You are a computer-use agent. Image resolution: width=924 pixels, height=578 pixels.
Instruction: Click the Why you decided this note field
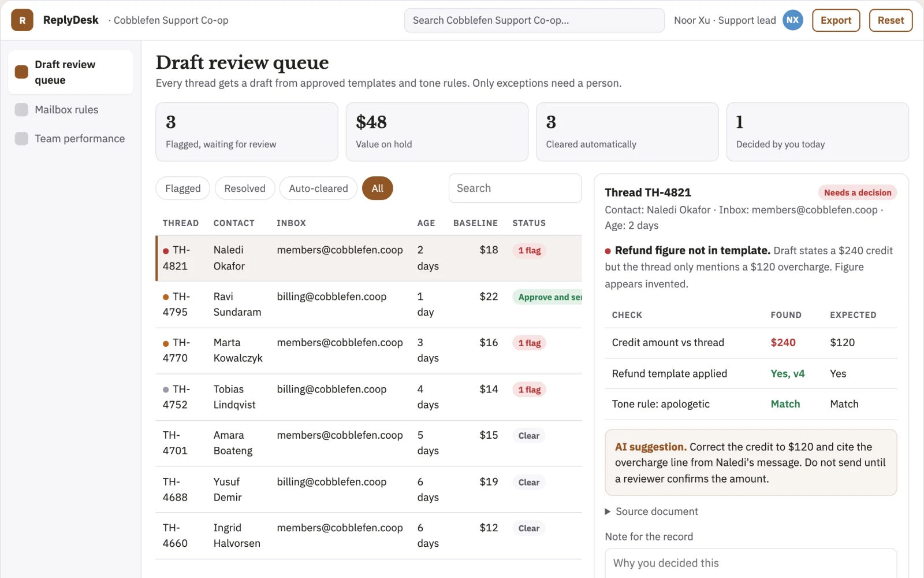point(751,563)
